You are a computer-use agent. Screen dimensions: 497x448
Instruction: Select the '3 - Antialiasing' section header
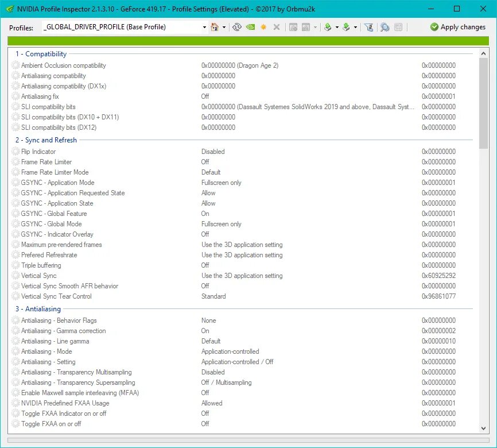(38, 309)
